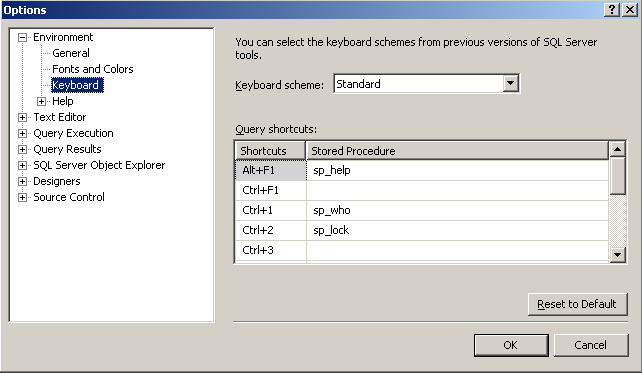Screen dimensions: 642x373
Task: Cancel the Options dialog
Action: (x=591, y=345)
